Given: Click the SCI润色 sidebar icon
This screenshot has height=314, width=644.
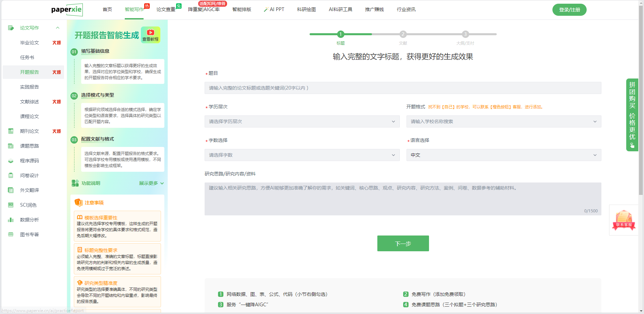Looking at the screenshot, I should point(11,205).
